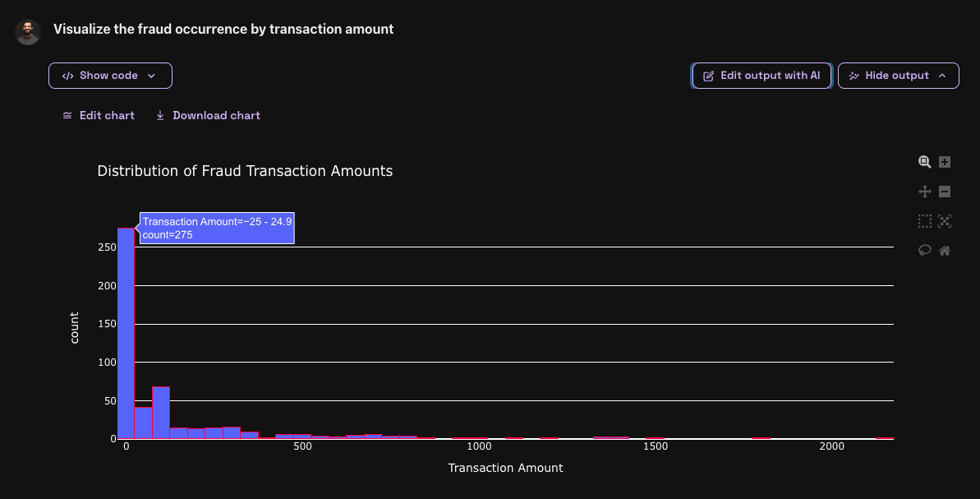This screenshot has width=980, height=499.
Task: Collapse output with Hide output button
Action: click(898, 76)
